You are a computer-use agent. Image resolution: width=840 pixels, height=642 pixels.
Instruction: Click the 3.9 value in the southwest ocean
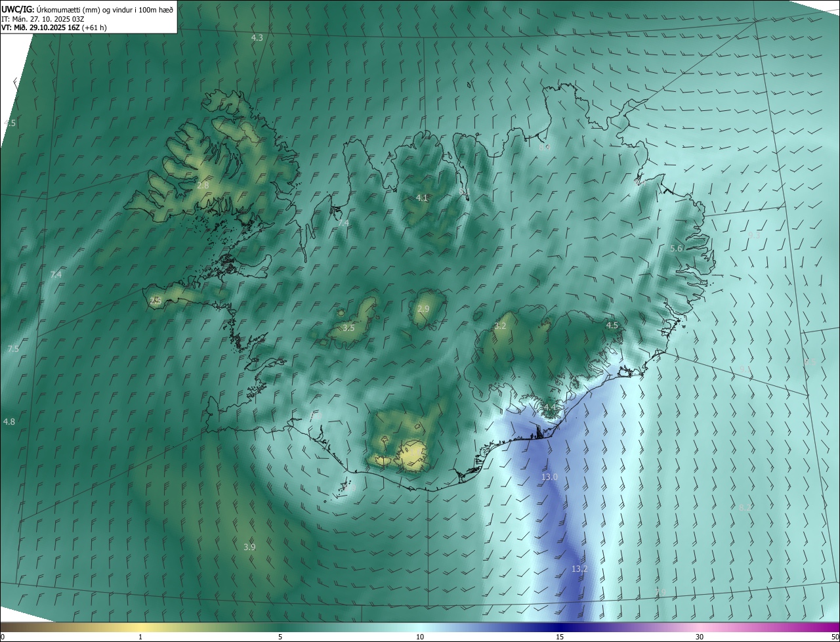pyautogui.click(x=249, y=547)
